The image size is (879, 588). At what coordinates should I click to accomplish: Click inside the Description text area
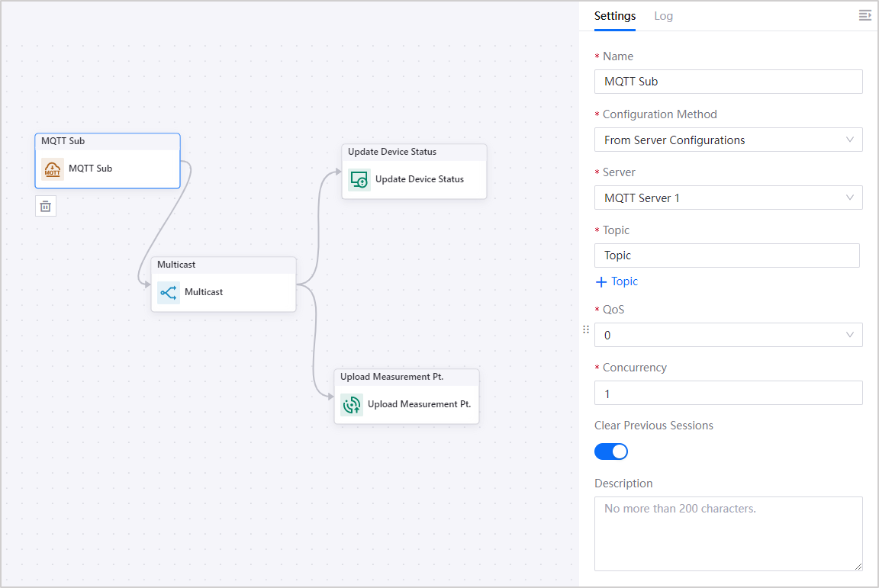(728, 533)
